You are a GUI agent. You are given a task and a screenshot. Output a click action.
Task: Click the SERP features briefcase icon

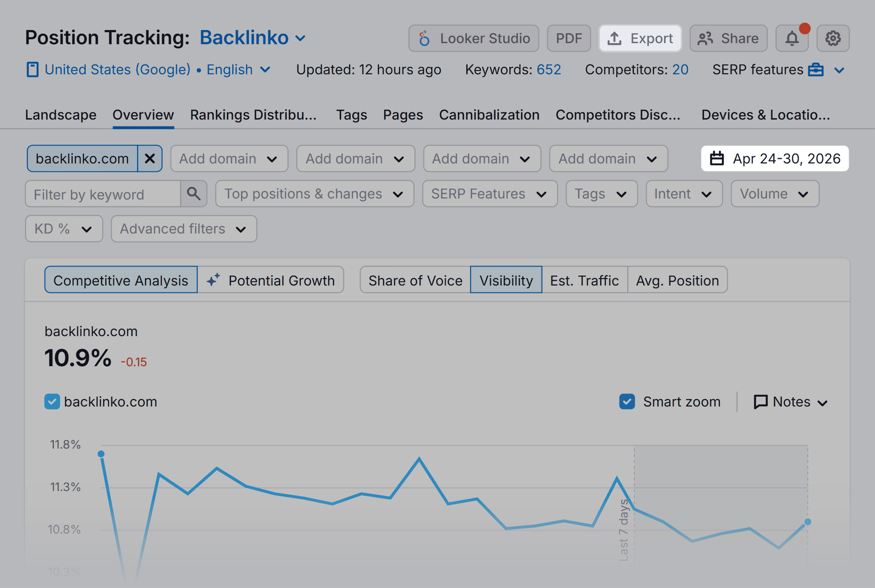(x=816, y=70)
